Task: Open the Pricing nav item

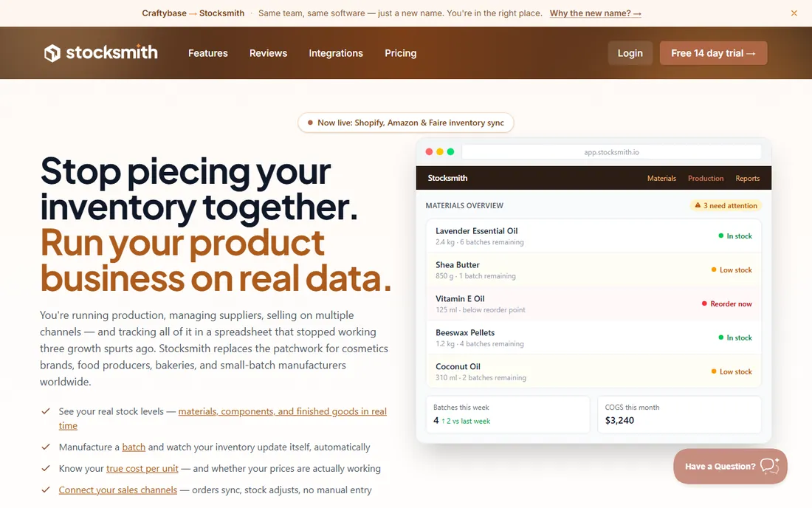Action: click(400, 53)
